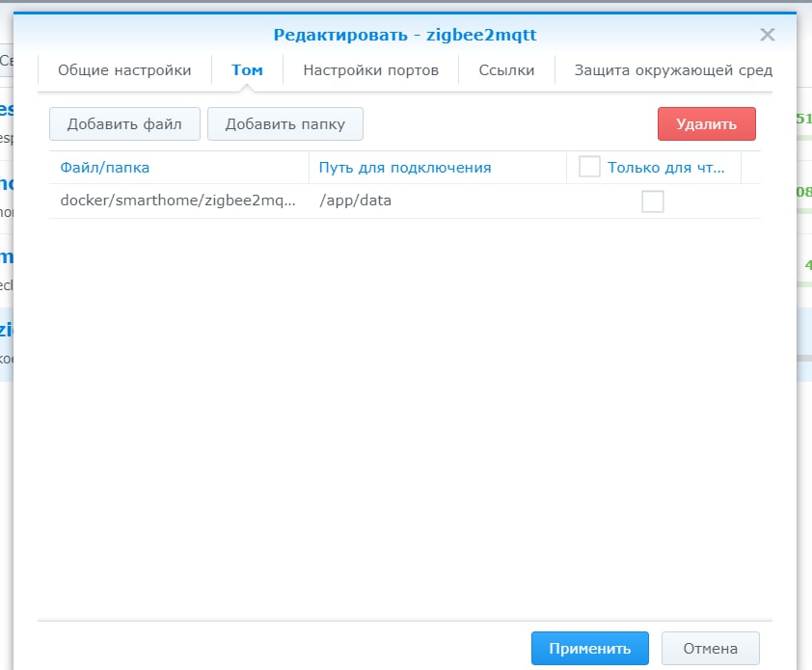Switch to Настройки портов tab

click(370, 70)
